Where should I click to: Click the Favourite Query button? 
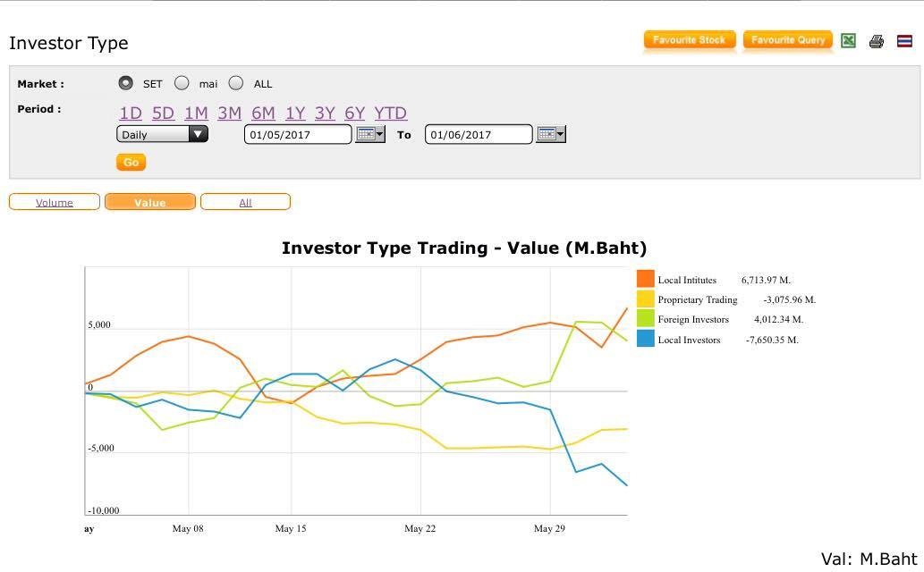tap(787, 40)
